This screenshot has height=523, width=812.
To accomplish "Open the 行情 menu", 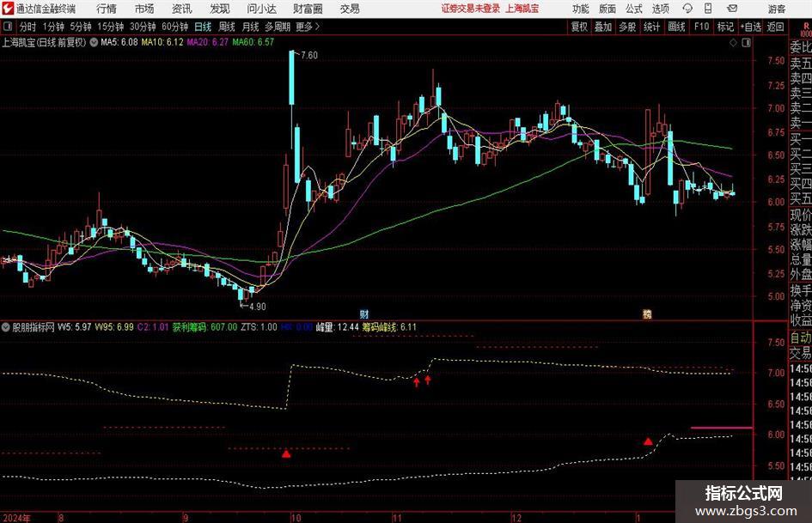I will click(107, 9).
